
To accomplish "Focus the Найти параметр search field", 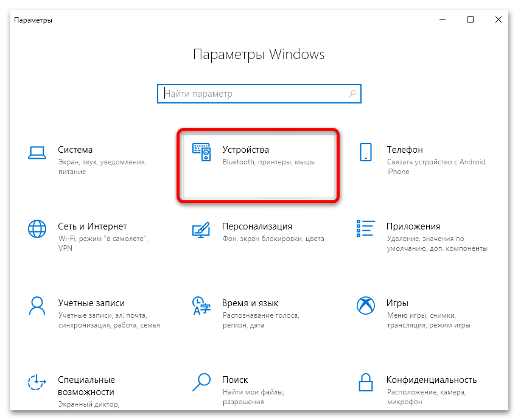I will [259, 94].
